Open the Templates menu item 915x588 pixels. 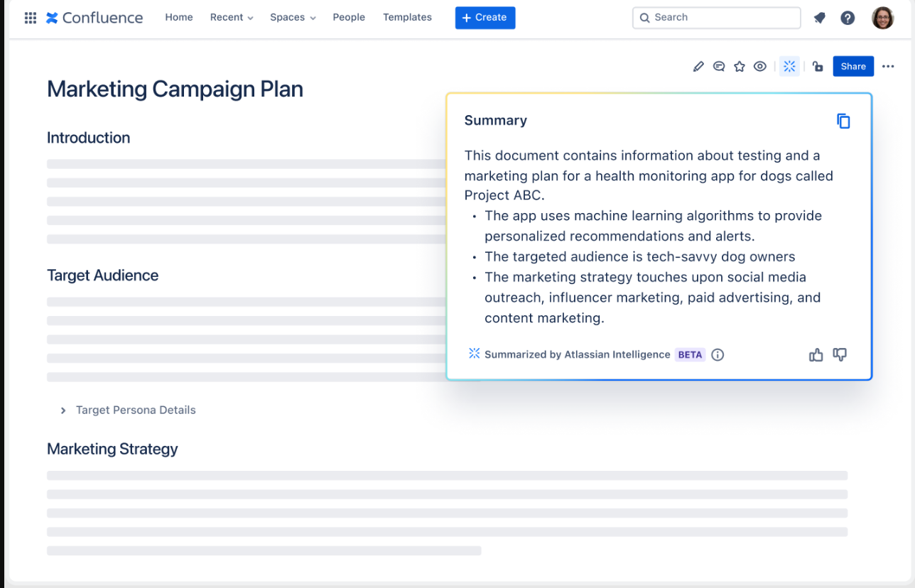[x=407, y=18]
